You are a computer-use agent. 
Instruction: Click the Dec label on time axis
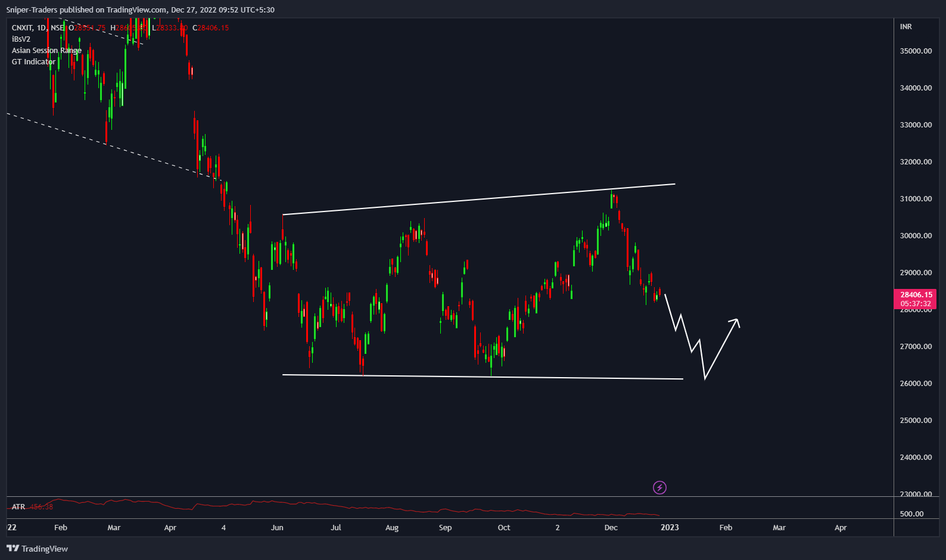click(611, 528)
